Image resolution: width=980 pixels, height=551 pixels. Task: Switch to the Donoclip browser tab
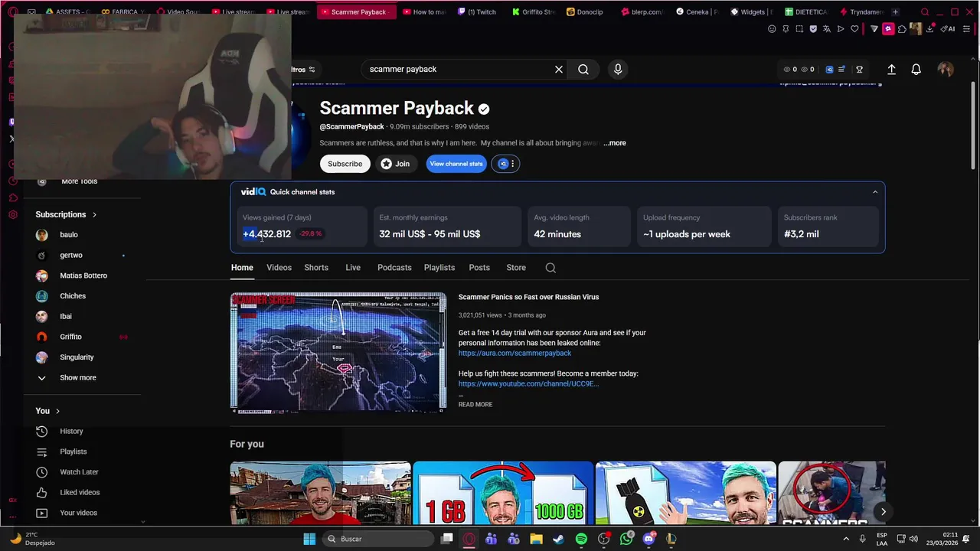587,11
